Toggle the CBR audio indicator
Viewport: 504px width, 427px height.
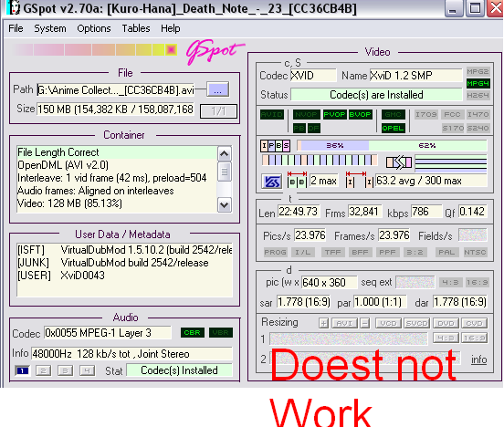[193, 332]
